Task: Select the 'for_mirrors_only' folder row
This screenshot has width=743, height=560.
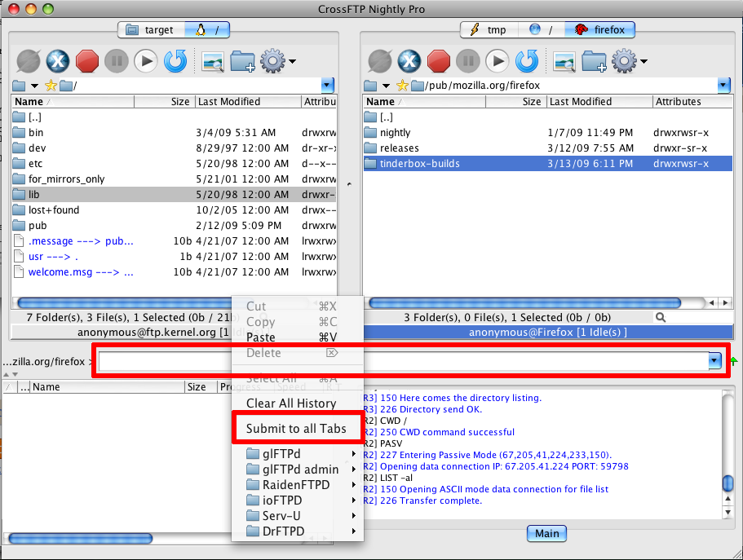Action: pos(174,179)
